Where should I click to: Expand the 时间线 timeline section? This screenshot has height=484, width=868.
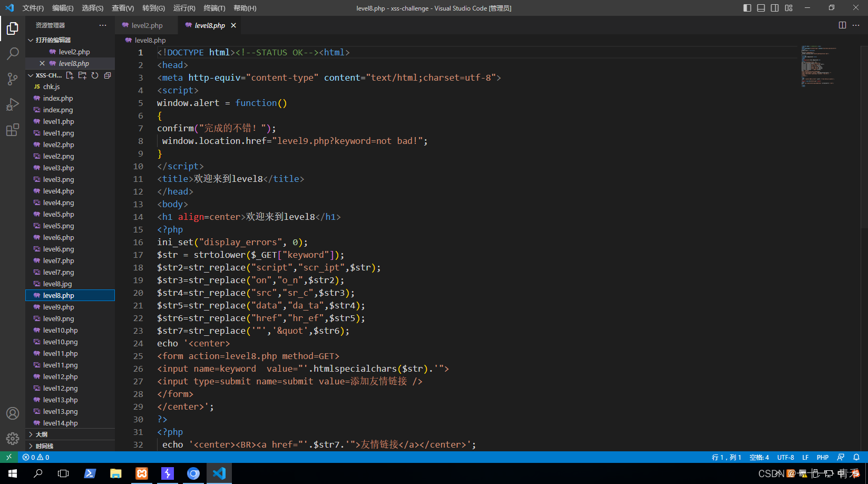(70, 446)
